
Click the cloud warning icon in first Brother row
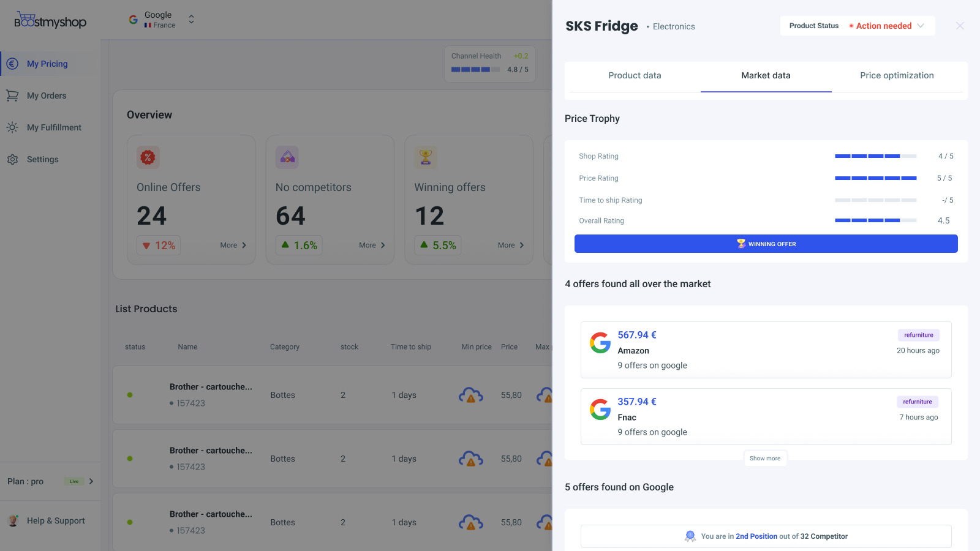[x=471, y=395]
